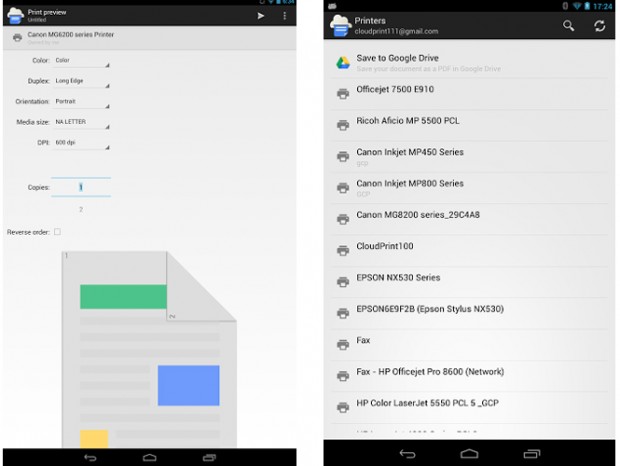Tap Back button in Print preview navigation bar

[x=90, y=458]
